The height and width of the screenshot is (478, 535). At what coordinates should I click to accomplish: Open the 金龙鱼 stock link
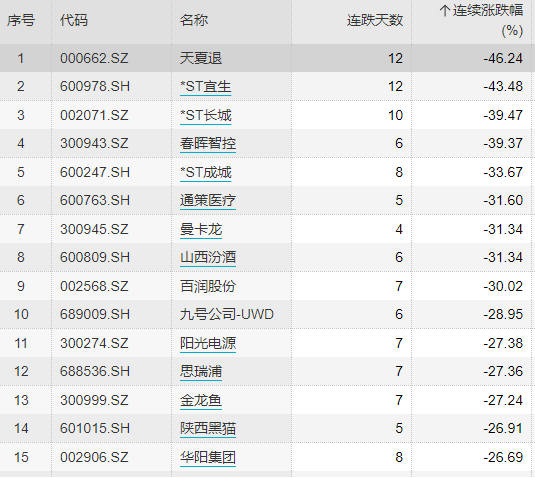(201, 400)
